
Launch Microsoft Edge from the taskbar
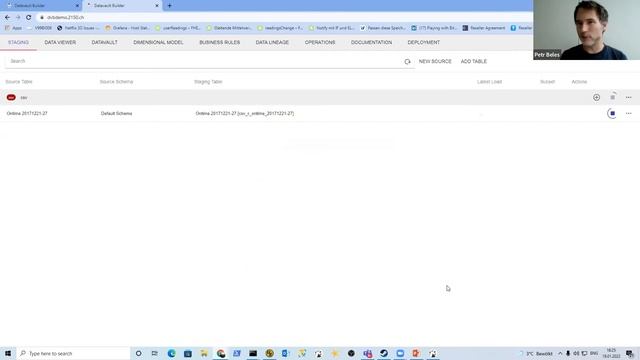[171, 353]
